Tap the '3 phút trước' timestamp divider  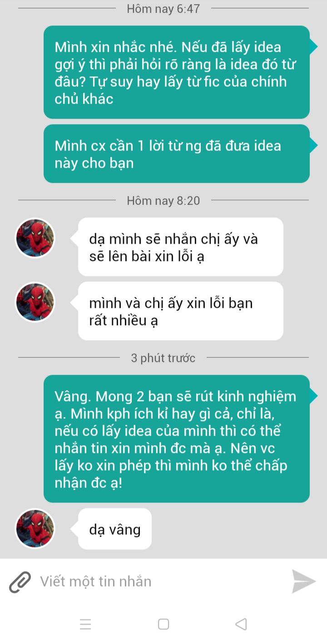pos(163,358)
